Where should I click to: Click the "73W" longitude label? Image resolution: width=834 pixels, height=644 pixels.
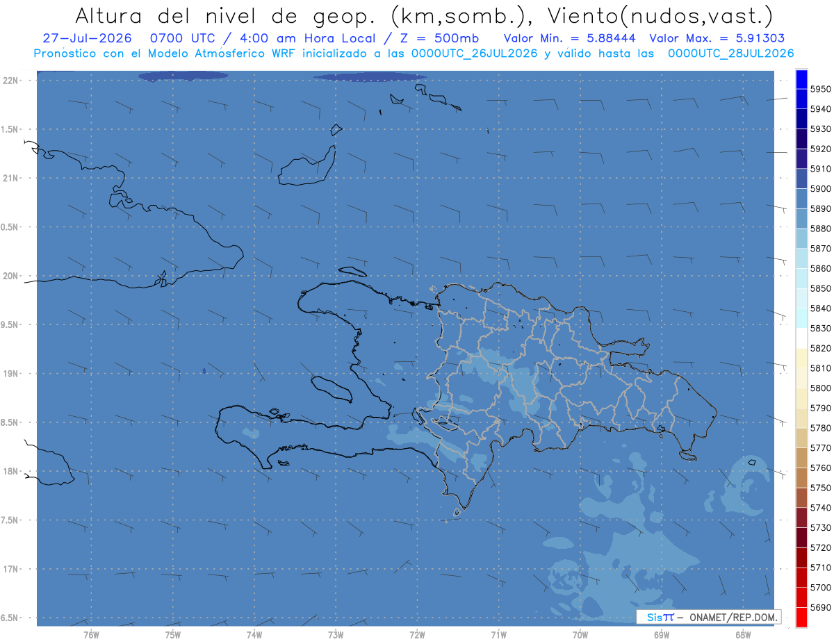tap(336, 635)
